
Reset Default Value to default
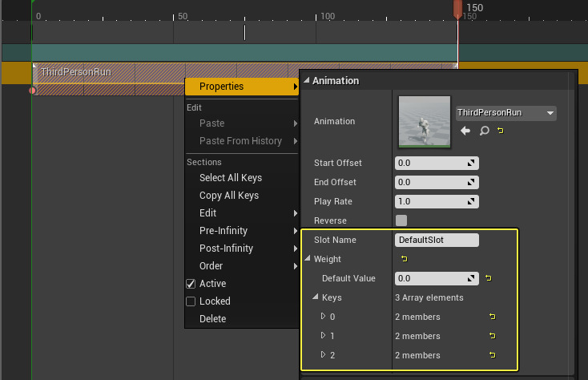click(489, 278)
